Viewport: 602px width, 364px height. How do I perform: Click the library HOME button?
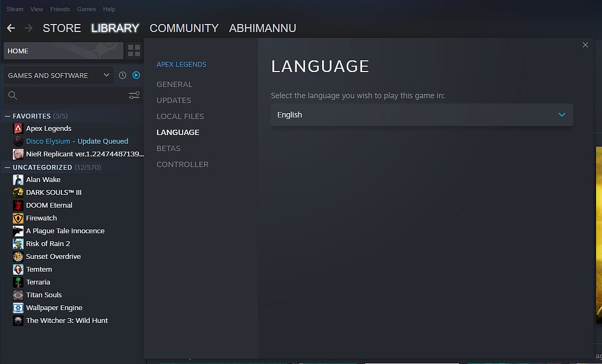[x=64, y=51]
